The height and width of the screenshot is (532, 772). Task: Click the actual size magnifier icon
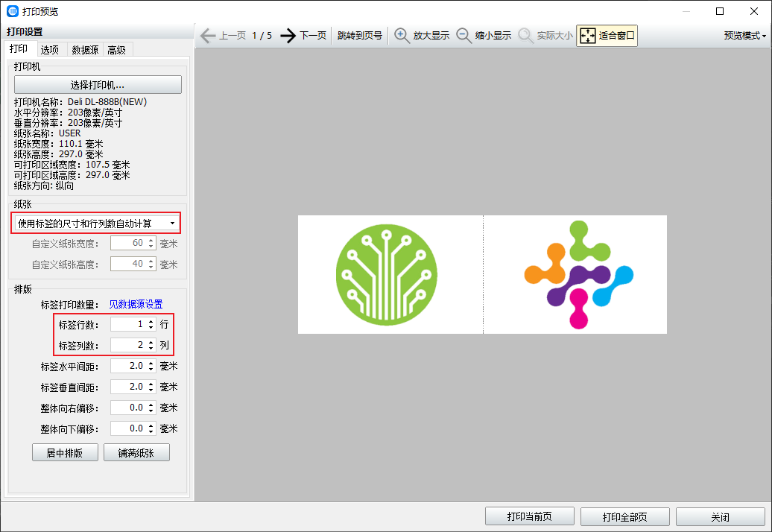coord(526,36)
